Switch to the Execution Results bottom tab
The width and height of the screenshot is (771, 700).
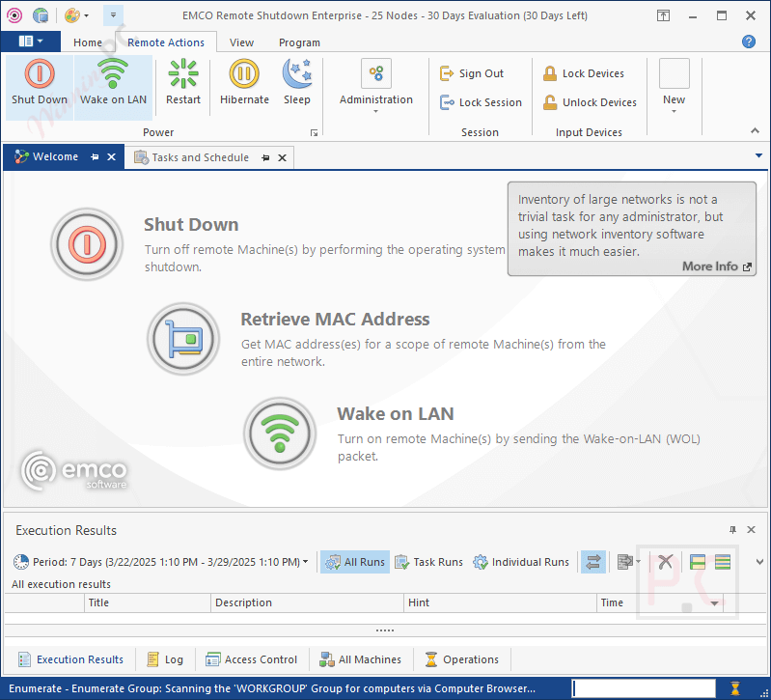[x=70, y=659]
